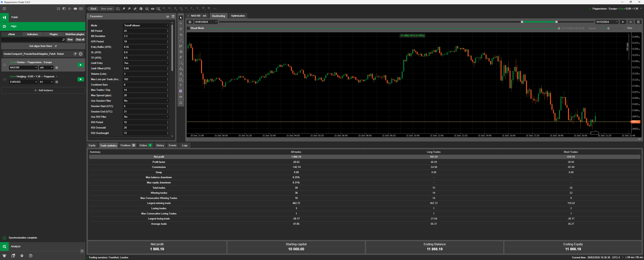Image resolution: width=644 pixels, height=260 pixels.
Task: Click the purple drawing color swatch
Action: point(181,91)
